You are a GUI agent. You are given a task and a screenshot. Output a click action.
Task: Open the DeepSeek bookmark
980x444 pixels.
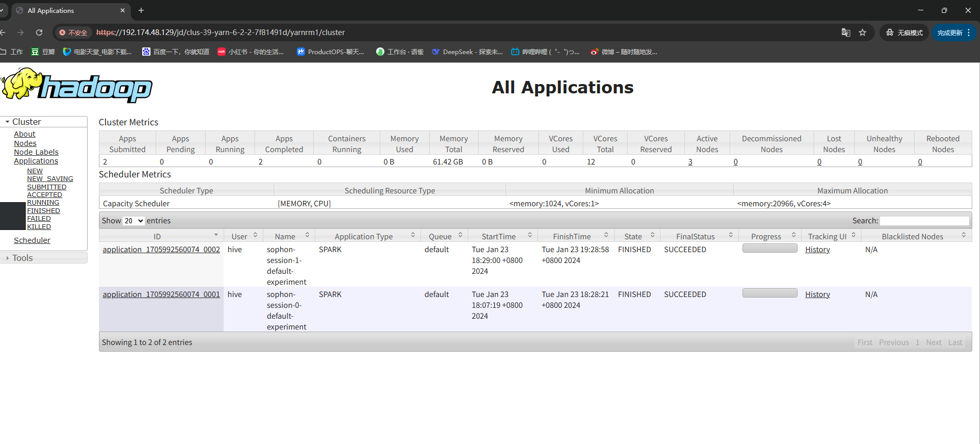[467, 52]
